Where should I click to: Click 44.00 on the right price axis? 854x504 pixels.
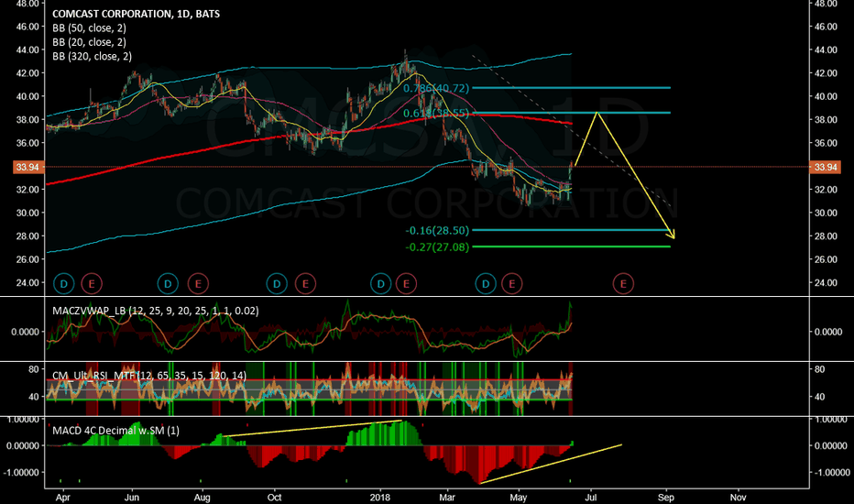pos(826,49)
